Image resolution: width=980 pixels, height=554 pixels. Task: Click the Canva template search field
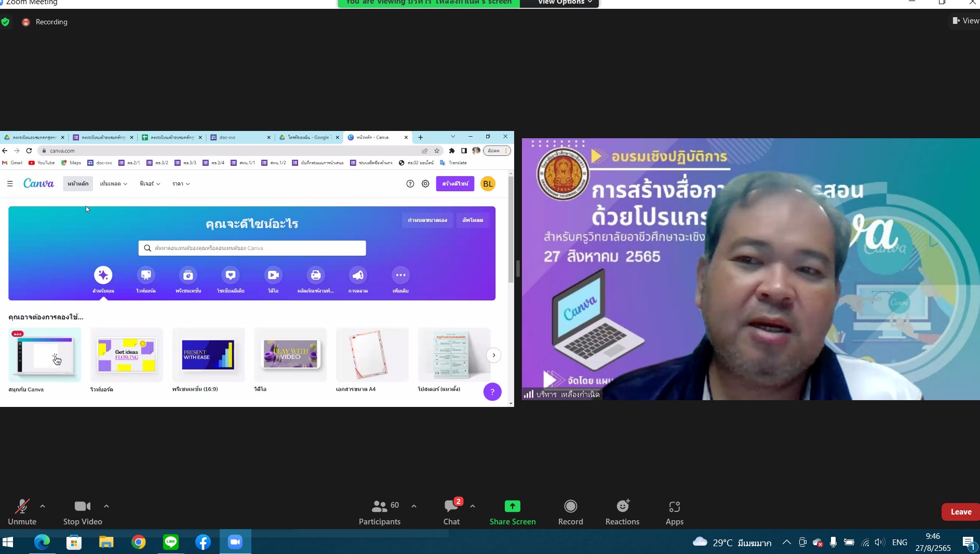pyautogui.click(x=252, y=248)
